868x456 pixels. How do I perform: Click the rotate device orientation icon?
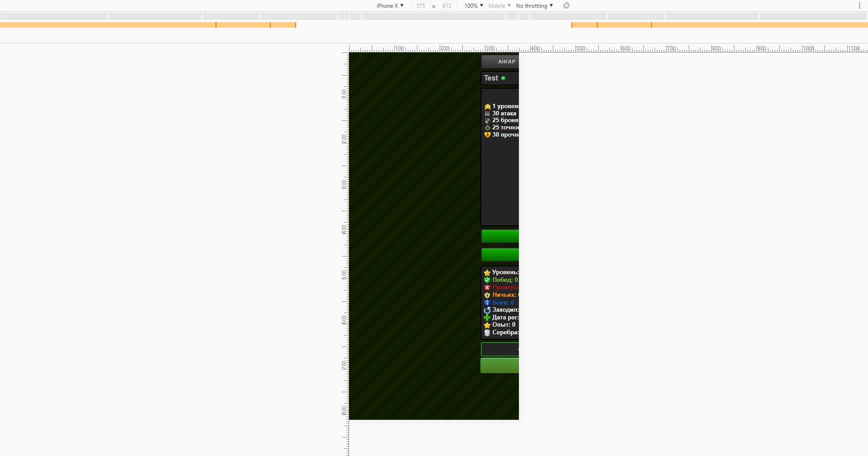point(566,5)
